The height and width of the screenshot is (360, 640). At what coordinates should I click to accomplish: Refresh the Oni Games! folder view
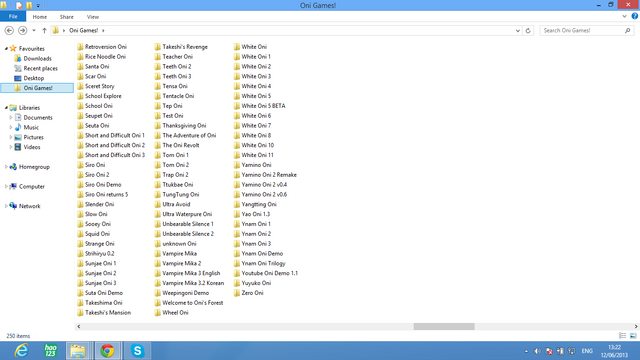click(528, 31)
